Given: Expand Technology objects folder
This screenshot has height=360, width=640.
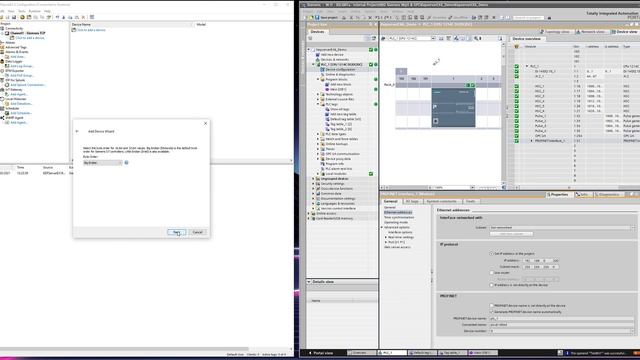Looking at the screenshot, I should (318, 94).
